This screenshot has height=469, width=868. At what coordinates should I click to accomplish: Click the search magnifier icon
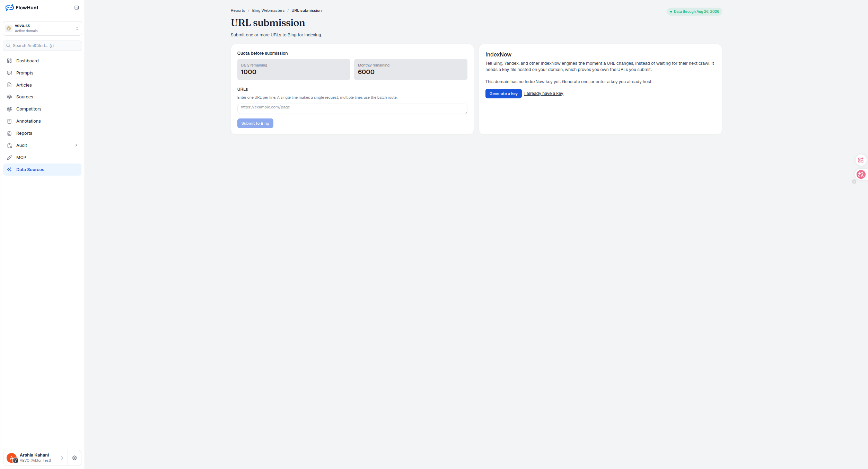8,46
